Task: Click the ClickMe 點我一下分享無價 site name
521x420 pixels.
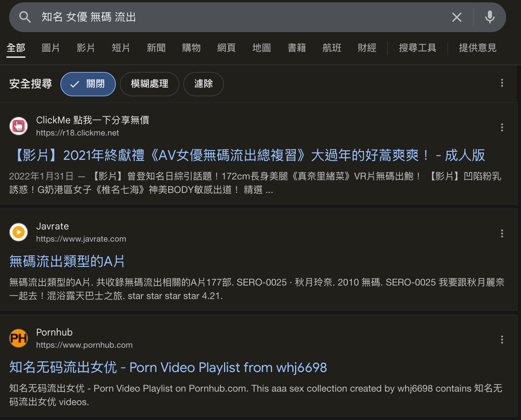Action: (x=93, y=120)
